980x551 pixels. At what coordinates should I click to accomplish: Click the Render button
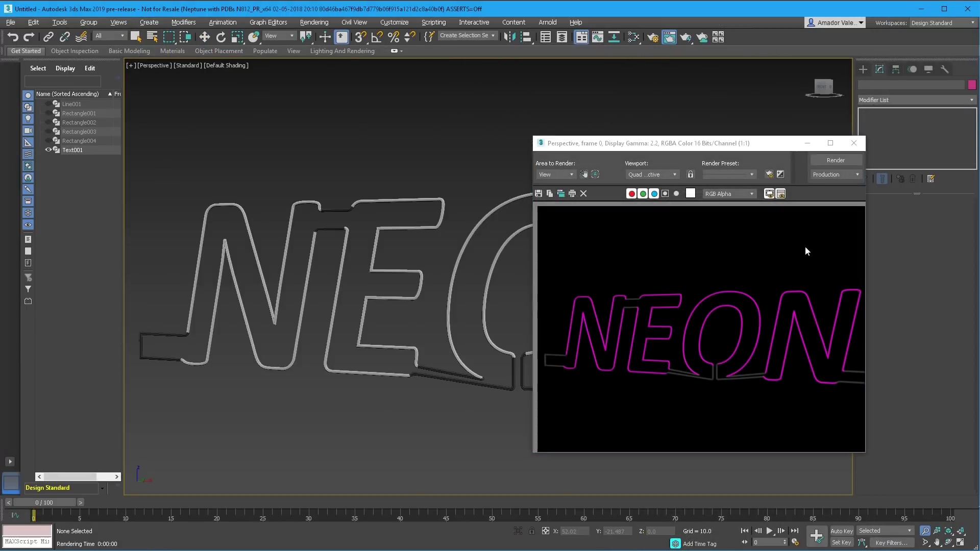click(836, 160)
